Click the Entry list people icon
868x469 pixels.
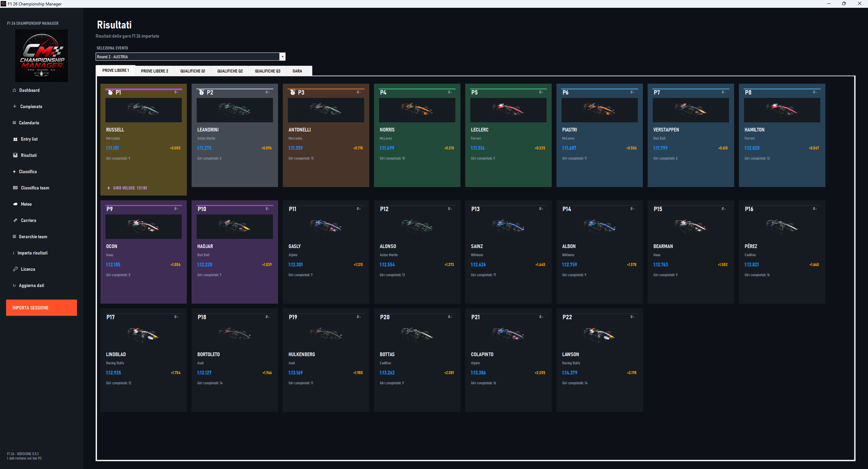pos(15,139)
